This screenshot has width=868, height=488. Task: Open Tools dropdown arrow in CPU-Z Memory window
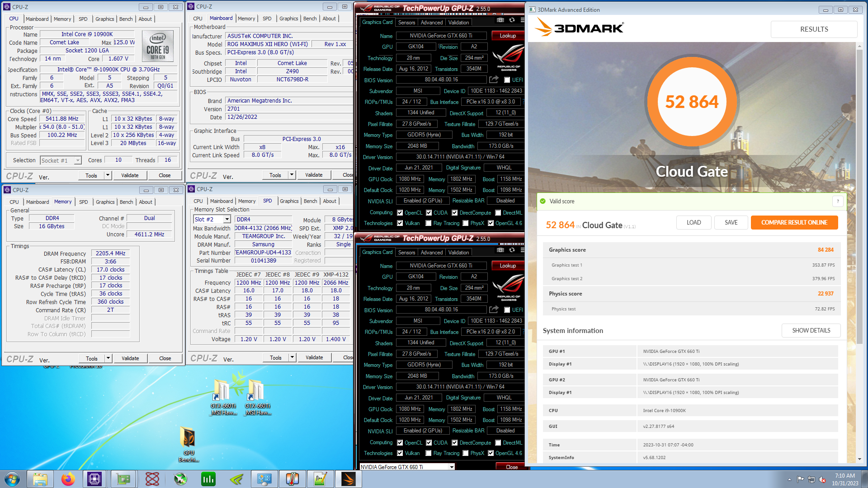click(x=108, y=358)
